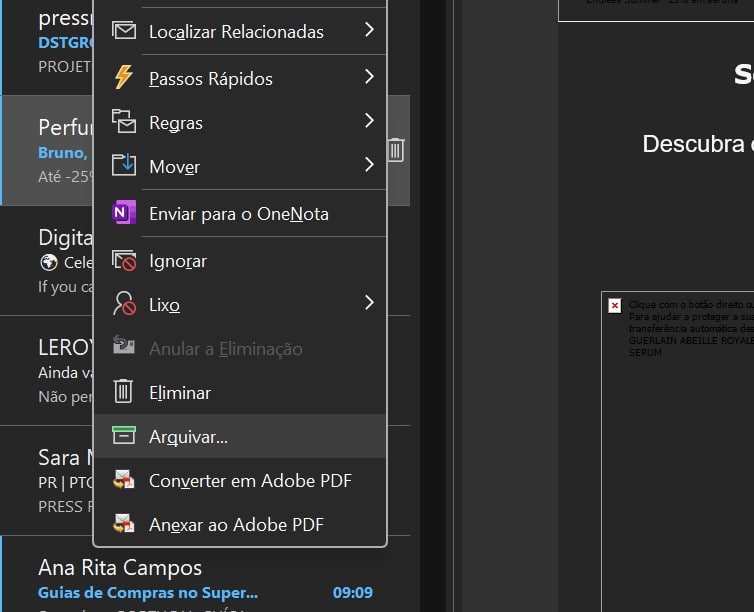Choose Localizar Relacionadas from context menu
The height and width of the screenshot is (612, 754).
click(x=240, y=31)
